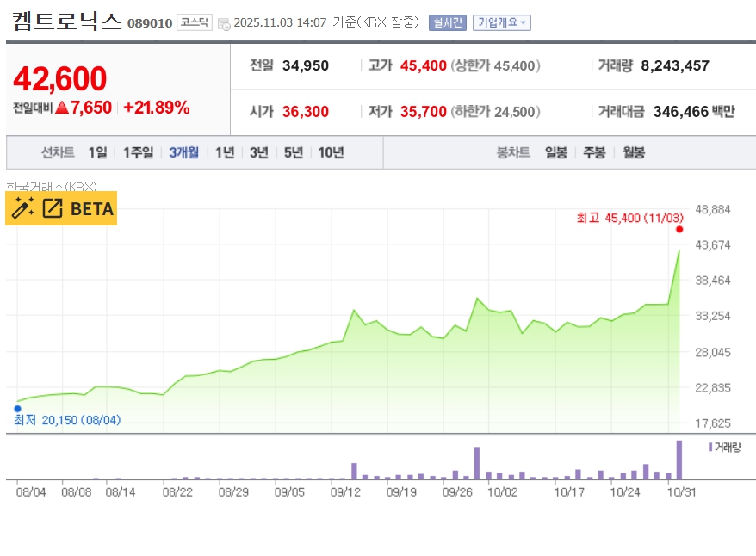Click the magic wand icon in BETA badge
Screen dimensions: 756x556
coord(23,208)
